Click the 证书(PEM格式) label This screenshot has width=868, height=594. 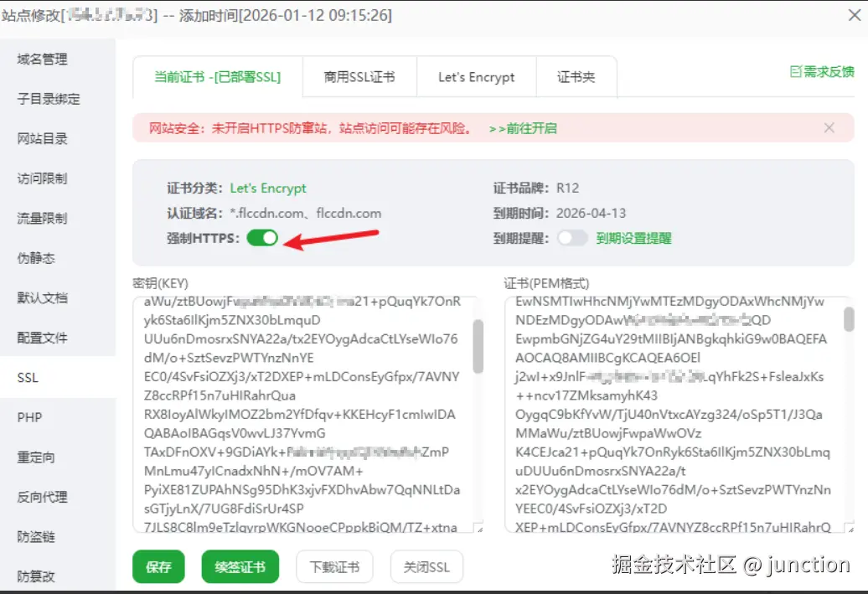tap(546, 283)
